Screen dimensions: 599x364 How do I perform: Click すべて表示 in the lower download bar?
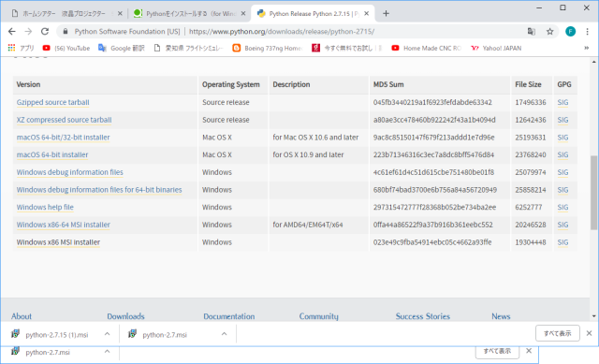(x=497, y=352)
